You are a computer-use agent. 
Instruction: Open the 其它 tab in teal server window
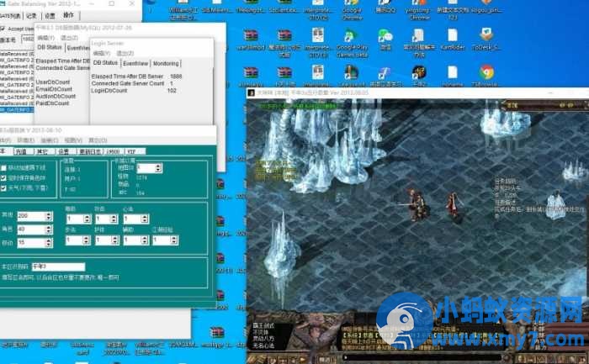pos(45,151)
